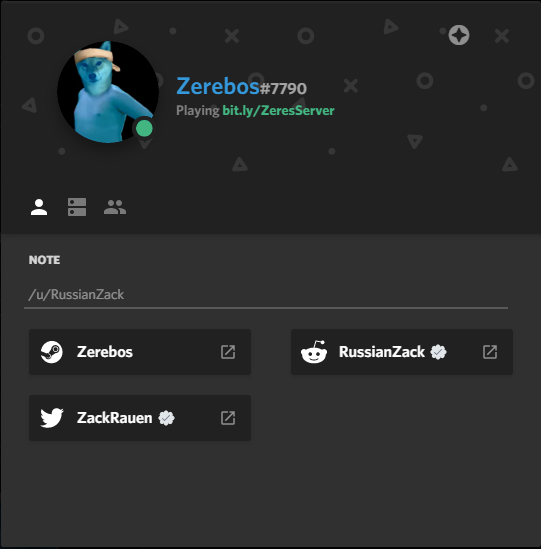Image resolution: width=541 pixels, height=549 pixels.
Task: Show the Mutual Friends tab icon
Action: point(115,207)
